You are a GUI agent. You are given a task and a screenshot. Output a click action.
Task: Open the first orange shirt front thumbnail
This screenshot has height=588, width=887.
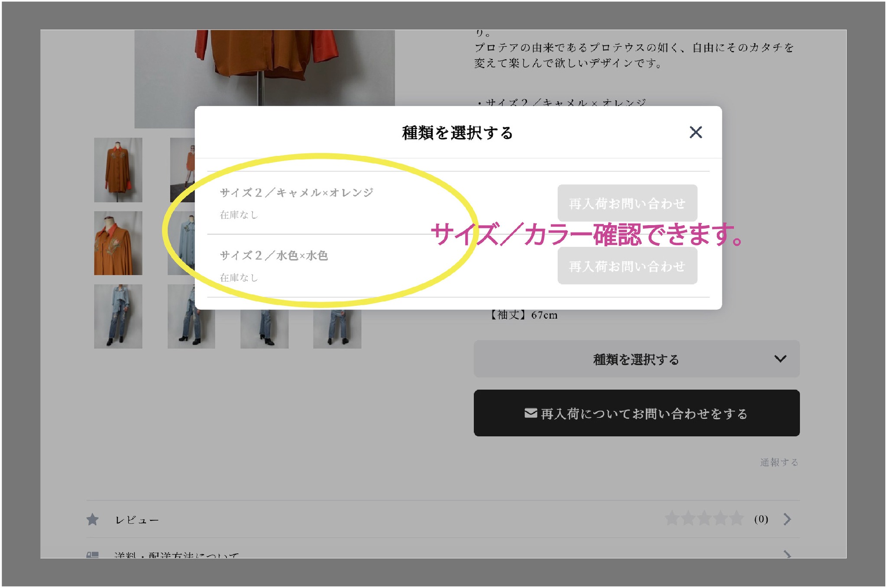pos(118,170)
